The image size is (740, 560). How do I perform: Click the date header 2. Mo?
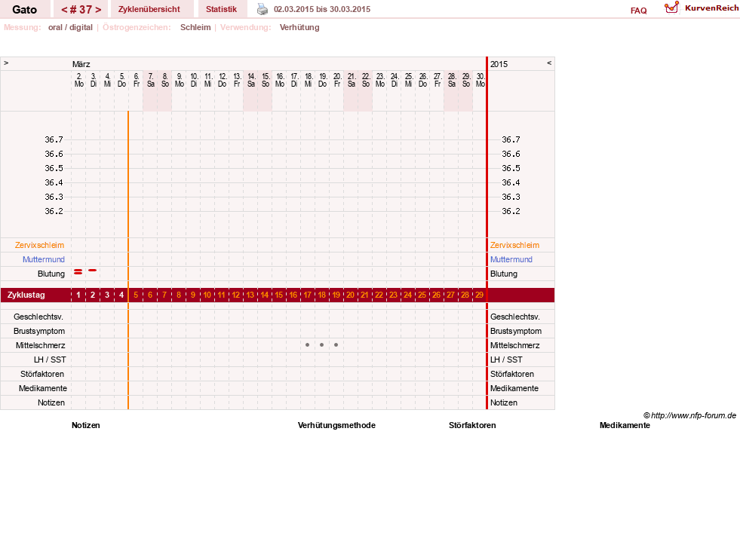78,80
